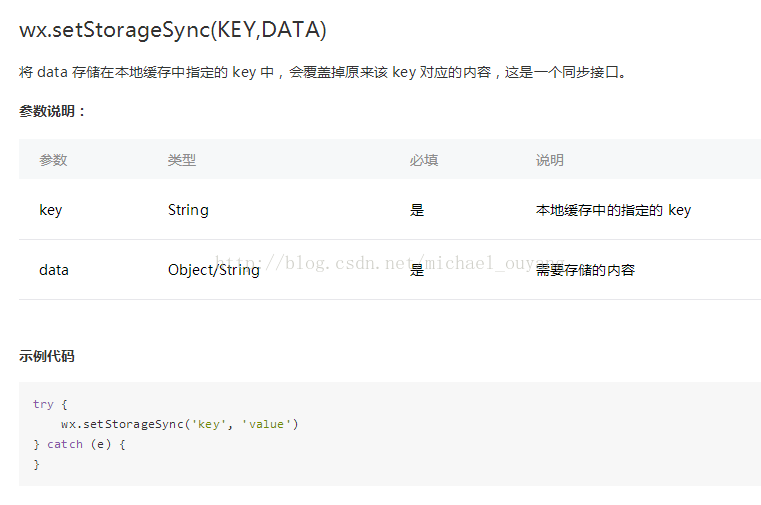This screenshot has width=761, height=505.
Task: Click 本地缓存中的指定的 key description
Action: (x=613, y=210)
